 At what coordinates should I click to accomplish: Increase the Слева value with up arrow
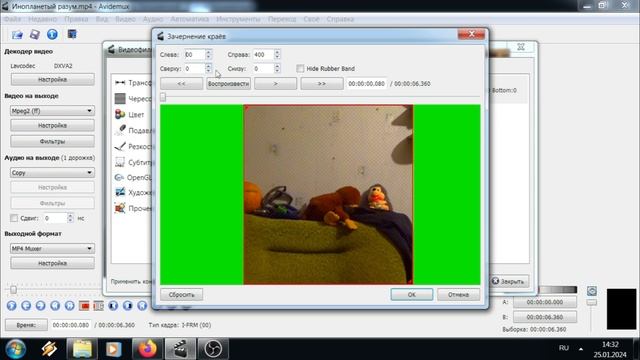[x=209, y=52]
